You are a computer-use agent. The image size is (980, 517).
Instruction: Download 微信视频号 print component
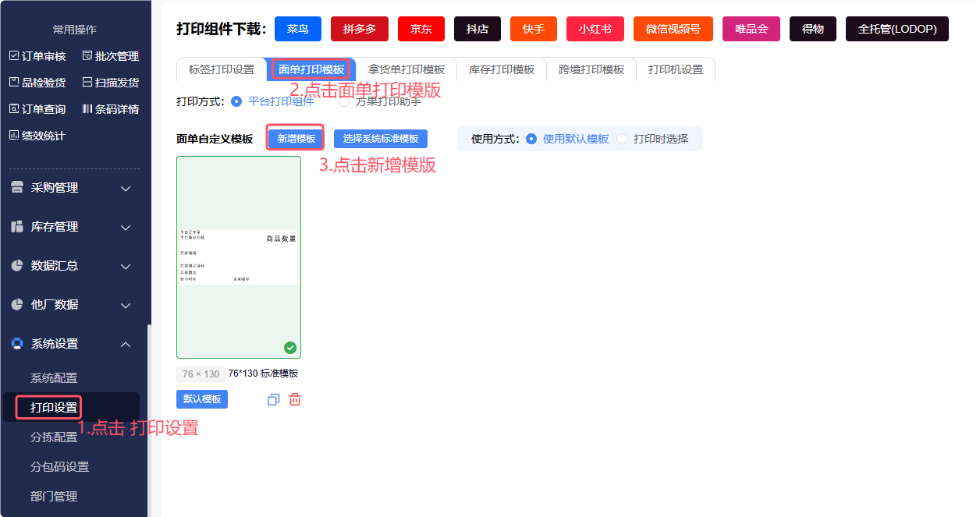coord(673,29)
